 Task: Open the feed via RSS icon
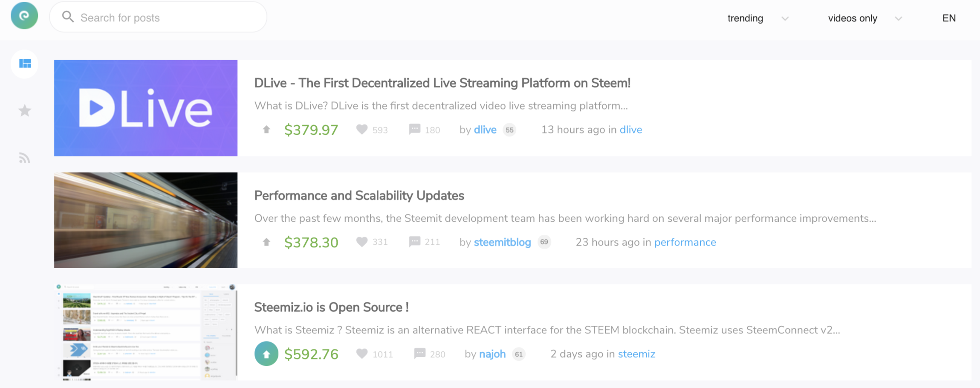click(25, 158)
